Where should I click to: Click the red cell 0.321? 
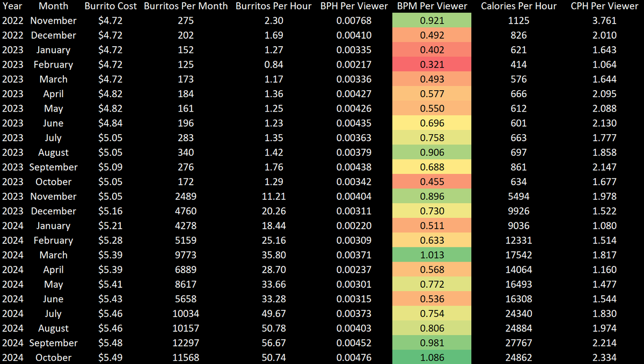click(432, 65)
